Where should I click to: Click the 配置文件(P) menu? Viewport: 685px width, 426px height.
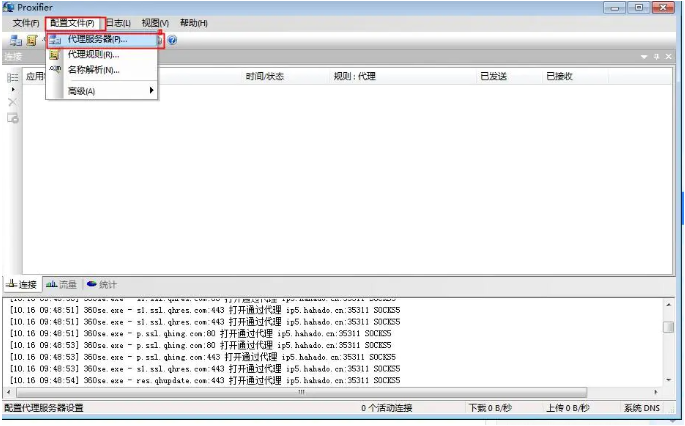[73, 23]
